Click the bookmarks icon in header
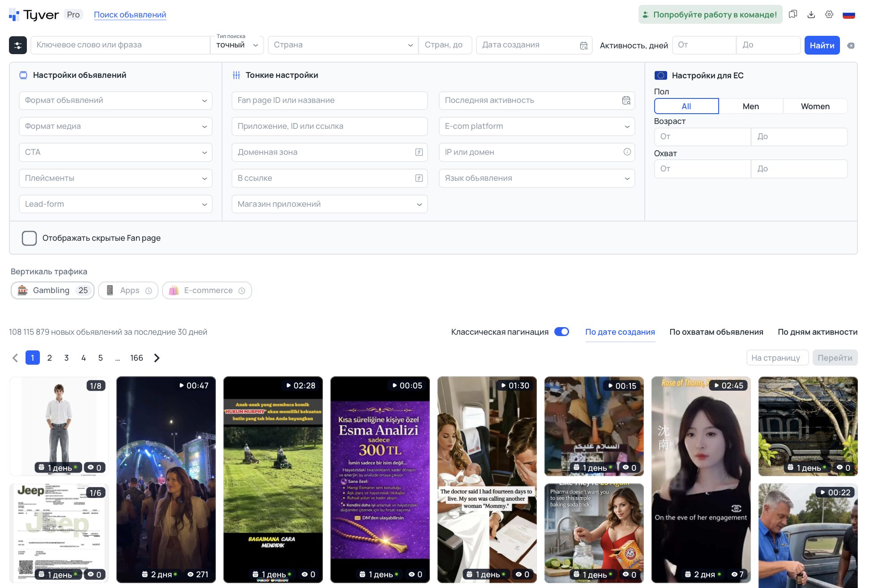The height and width of the screenshot is (588, 874). tap(793, 14)
